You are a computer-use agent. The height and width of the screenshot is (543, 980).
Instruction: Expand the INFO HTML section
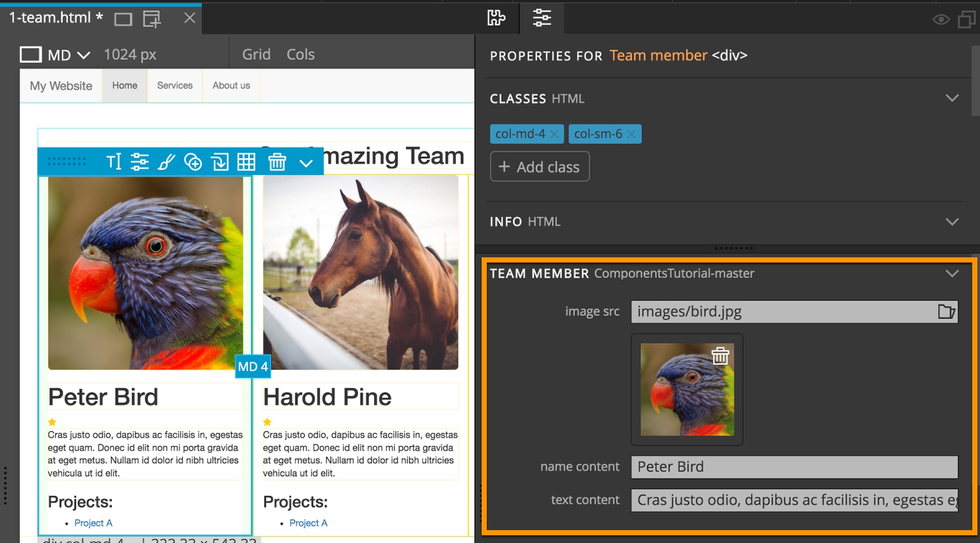click(x=952, y=221)
